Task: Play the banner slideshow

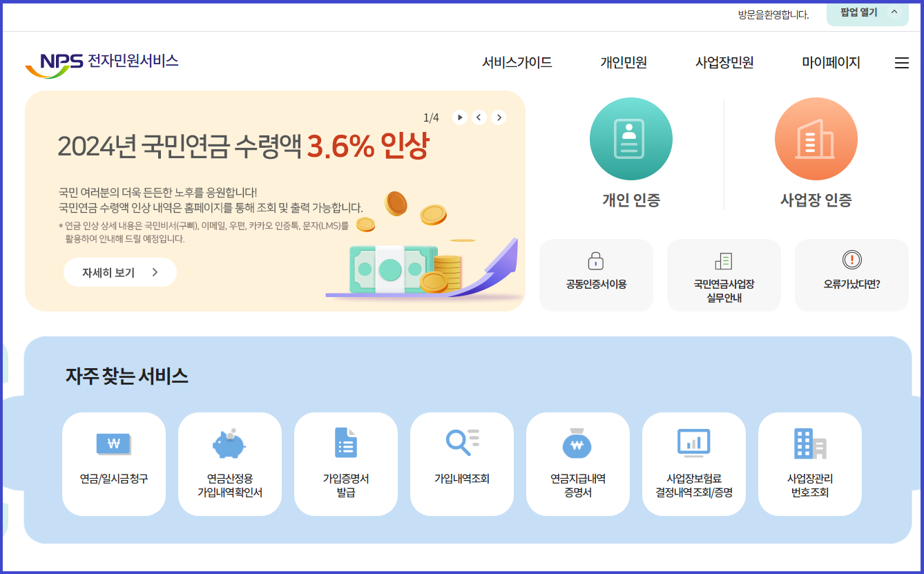Action: [459, 117]
